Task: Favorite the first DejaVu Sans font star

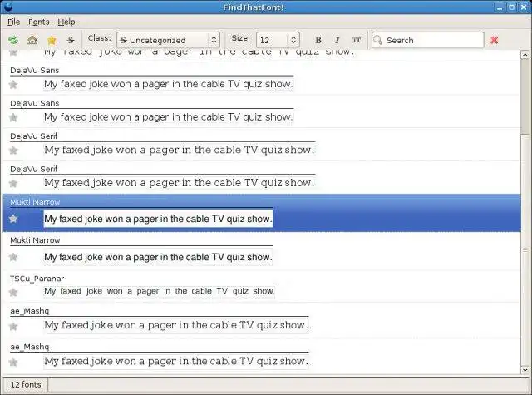Action: point(13,84)
